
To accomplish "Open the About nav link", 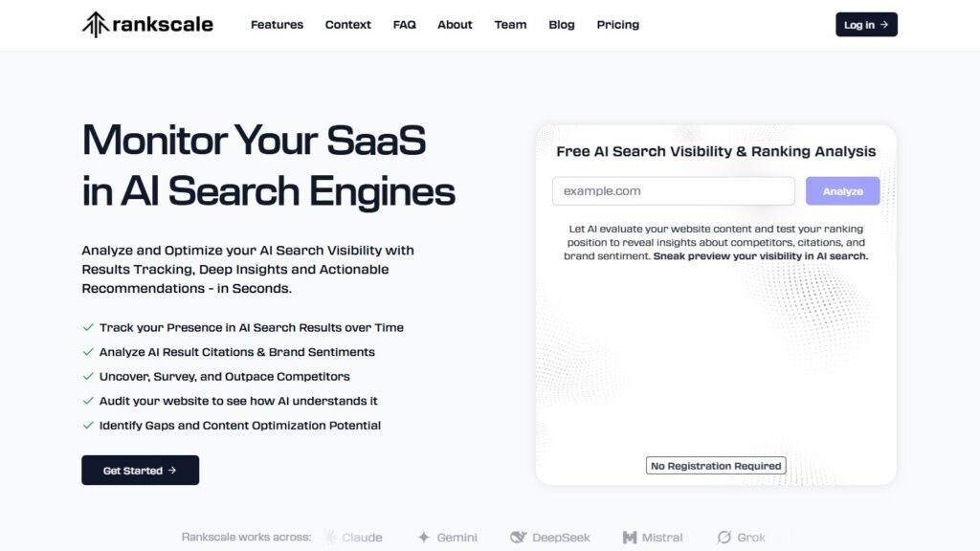I will coord(455,25).
